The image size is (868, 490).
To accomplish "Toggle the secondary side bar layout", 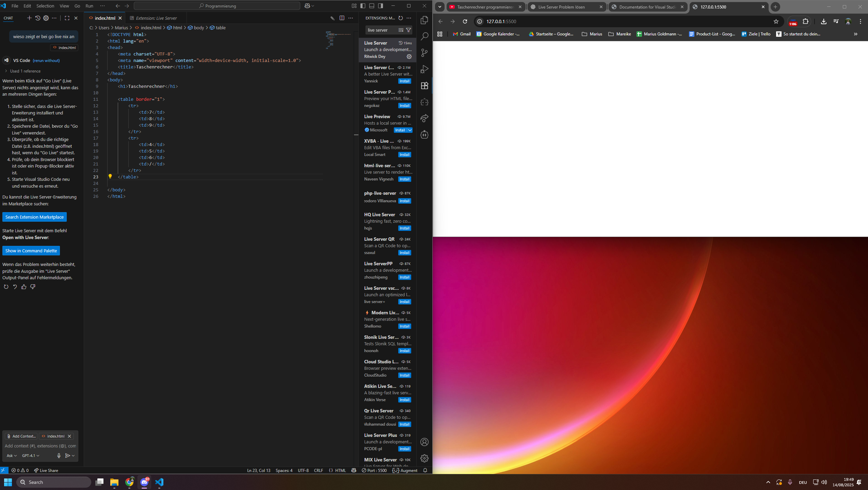I will pyautogui.click(x=381, y=6).
